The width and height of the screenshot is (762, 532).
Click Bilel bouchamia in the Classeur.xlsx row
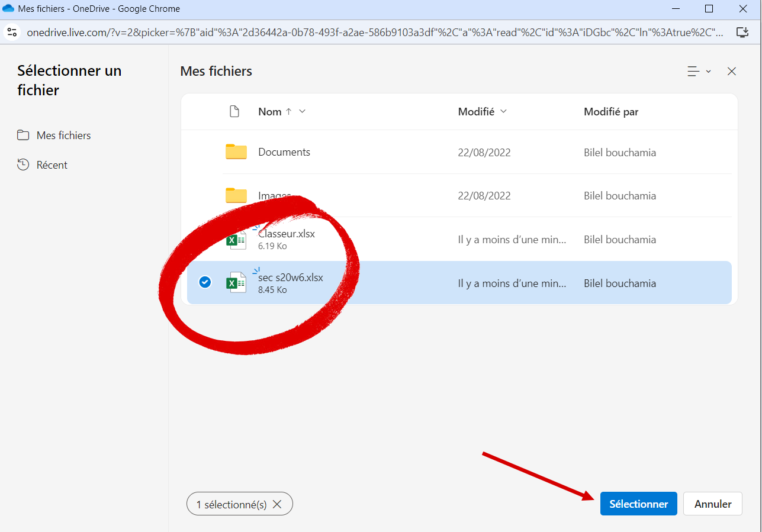[620, 240]
